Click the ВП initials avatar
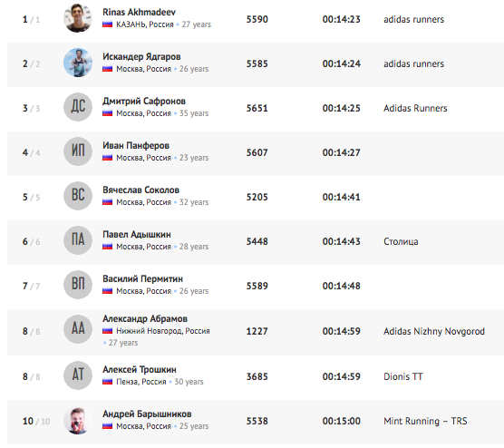Viewport: 504px width, 448px height. tap(78, 284)
